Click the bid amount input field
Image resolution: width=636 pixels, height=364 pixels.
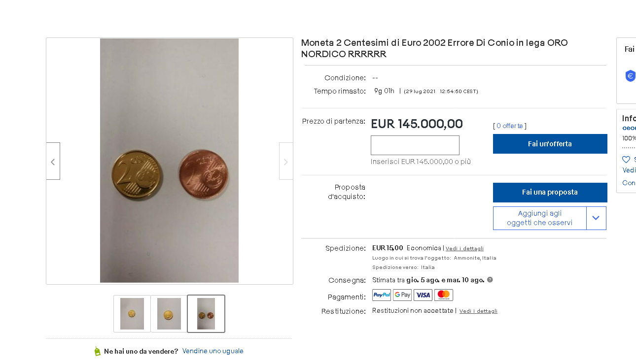[415, 145]
